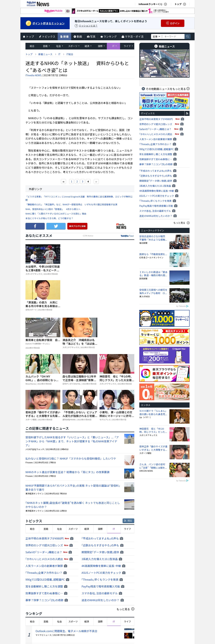Click the Rakuten Infoseek News logo
The image size is (215, 644).
38,4
